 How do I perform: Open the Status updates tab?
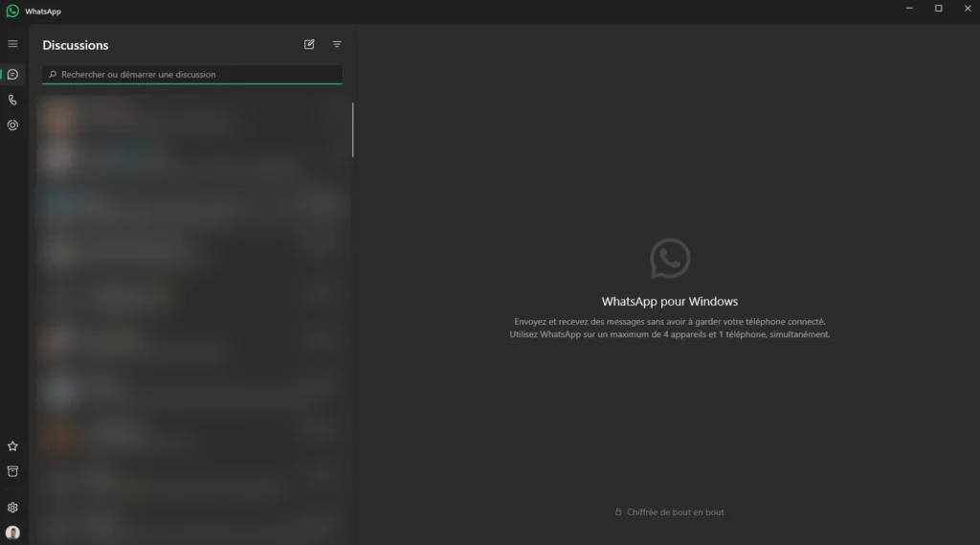pyautogui.click(x=12, y=125)
